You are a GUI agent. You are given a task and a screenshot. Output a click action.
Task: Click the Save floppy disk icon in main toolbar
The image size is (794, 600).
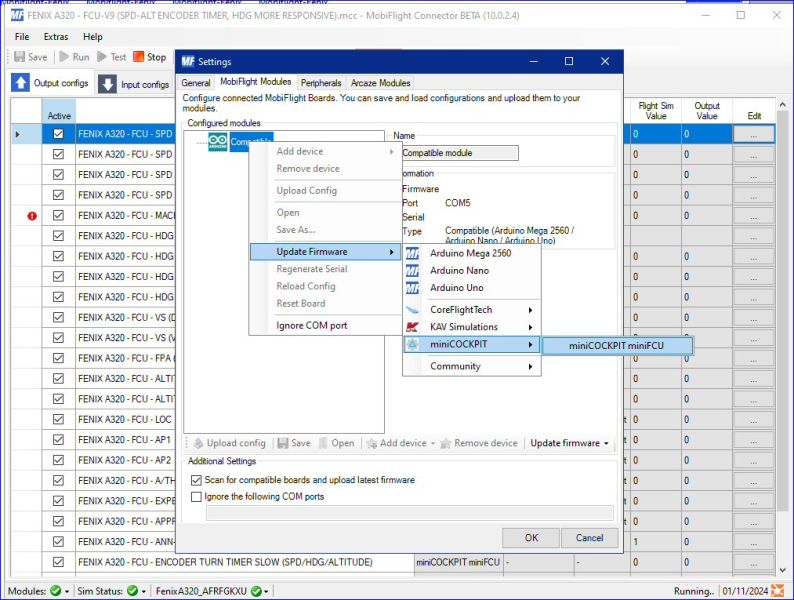pyautogui.click(x=19, y=57)
